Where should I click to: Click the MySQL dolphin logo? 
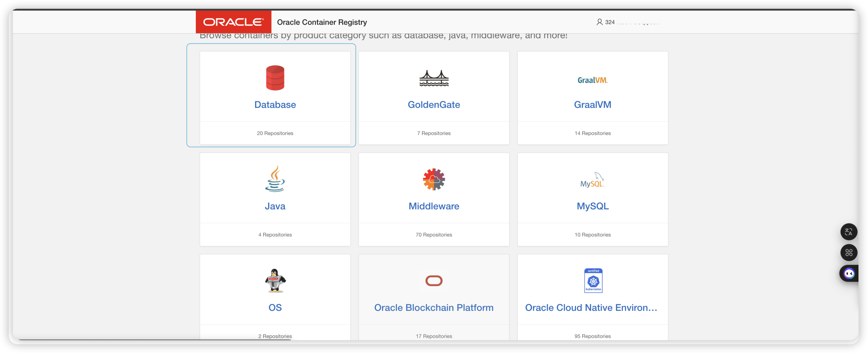click(592, 180)
